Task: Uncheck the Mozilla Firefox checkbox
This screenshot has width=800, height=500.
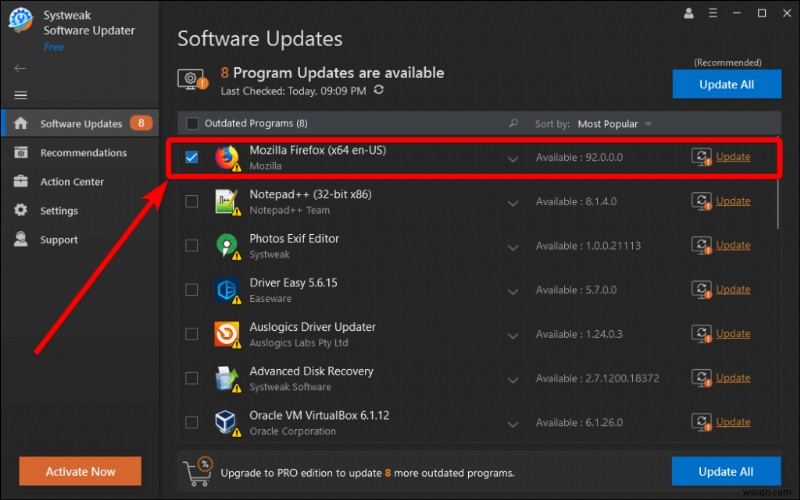Action: [x=192, y=157]
